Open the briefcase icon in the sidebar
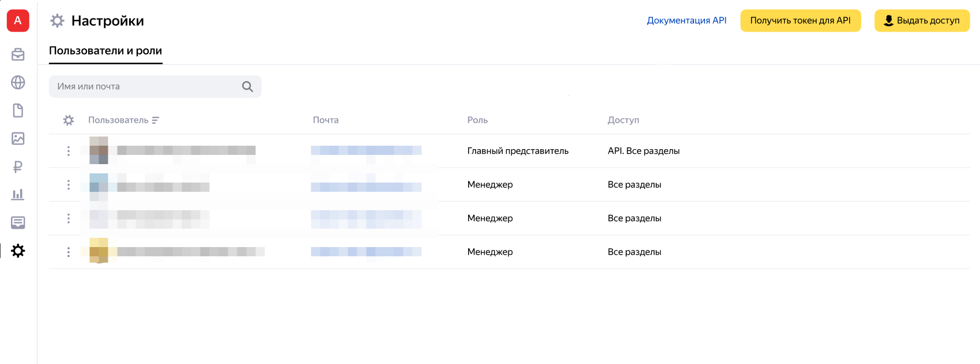Viewport: 980px width, 364px height. [x=18, y=55]
